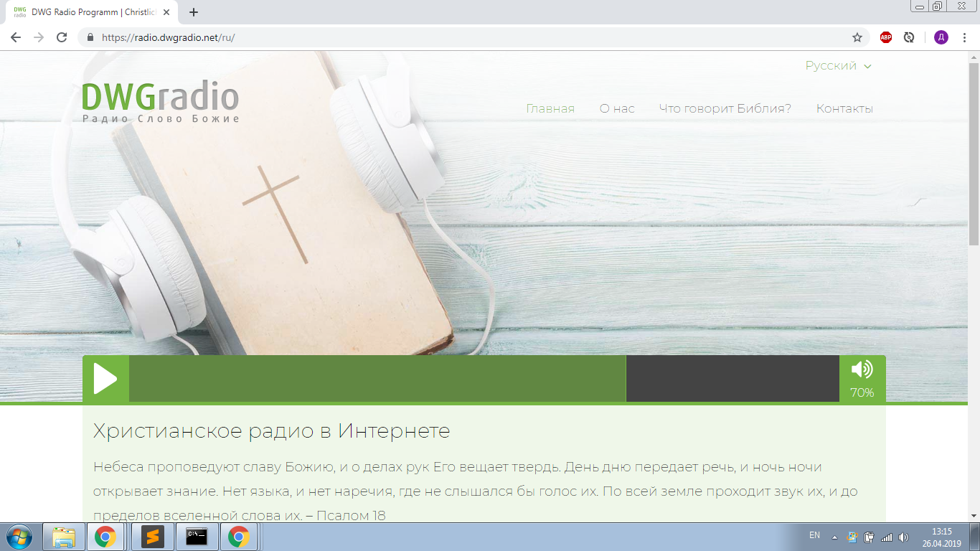The height and width of the screenshot is (551, 980).
Task: Open the Adblock Plus extension
Action: [886, 37]
